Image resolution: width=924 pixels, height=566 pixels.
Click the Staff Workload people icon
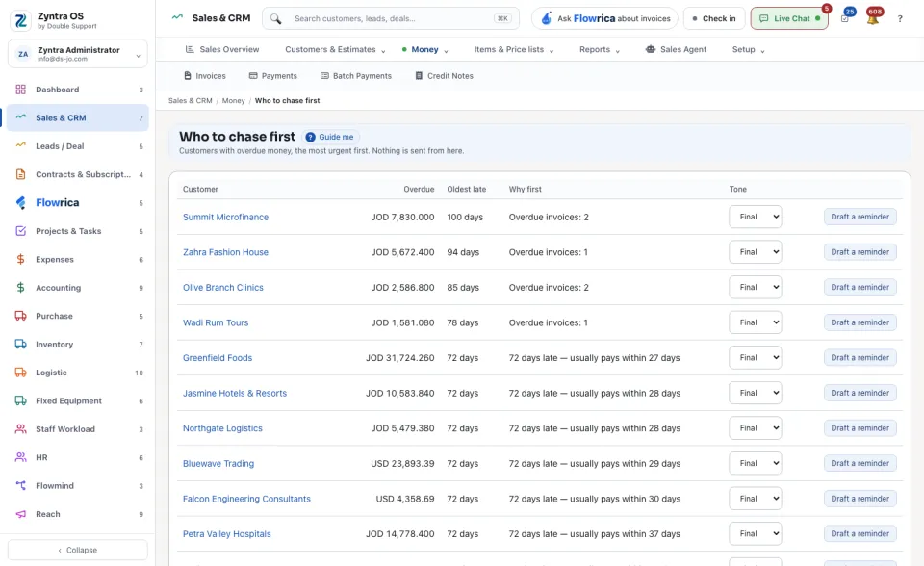coord(20,429)
